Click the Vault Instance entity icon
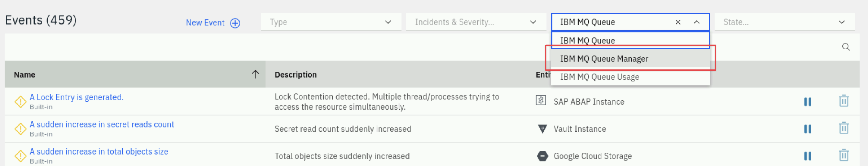 (x=542, y=129)
